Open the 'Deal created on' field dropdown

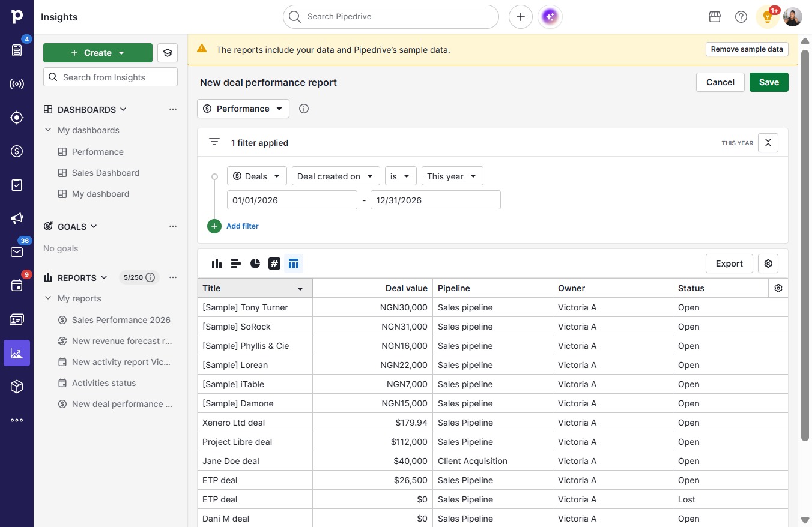click(336, 176)
